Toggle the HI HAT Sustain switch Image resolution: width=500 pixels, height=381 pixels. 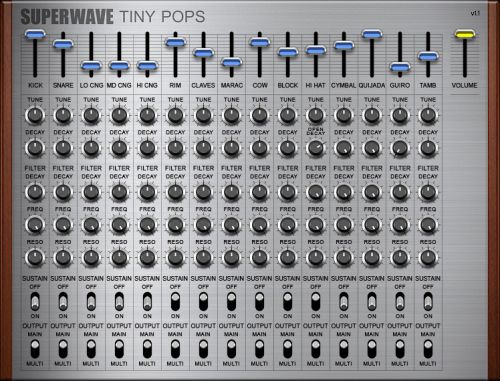(316, 302)
